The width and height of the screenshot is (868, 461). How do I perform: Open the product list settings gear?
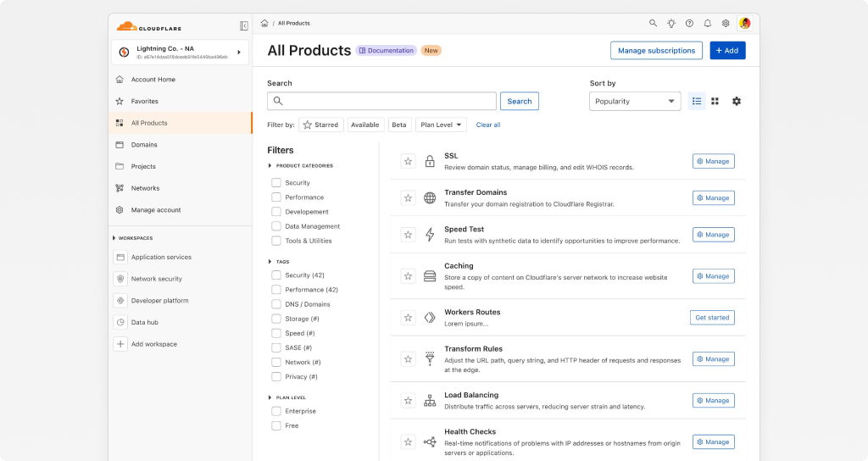pyautogui.click(x=737, y=102)
